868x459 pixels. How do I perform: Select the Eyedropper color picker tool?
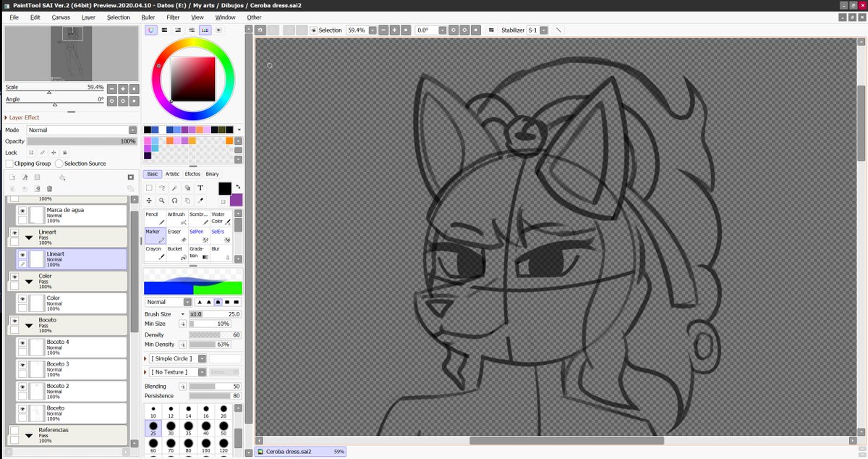pyautogui.click(x=200, y=201)
